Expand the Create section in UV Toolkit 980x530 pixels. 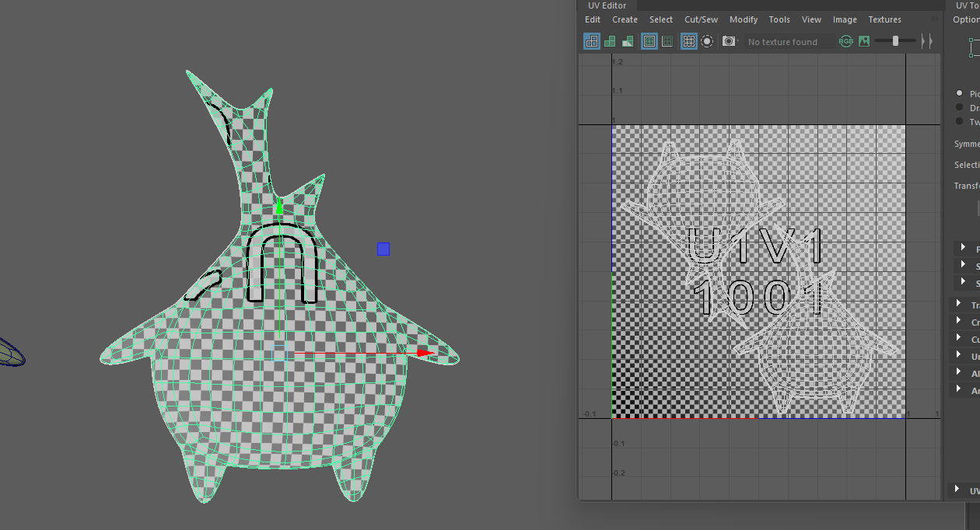pyautogui.click(x=963, y=322)
